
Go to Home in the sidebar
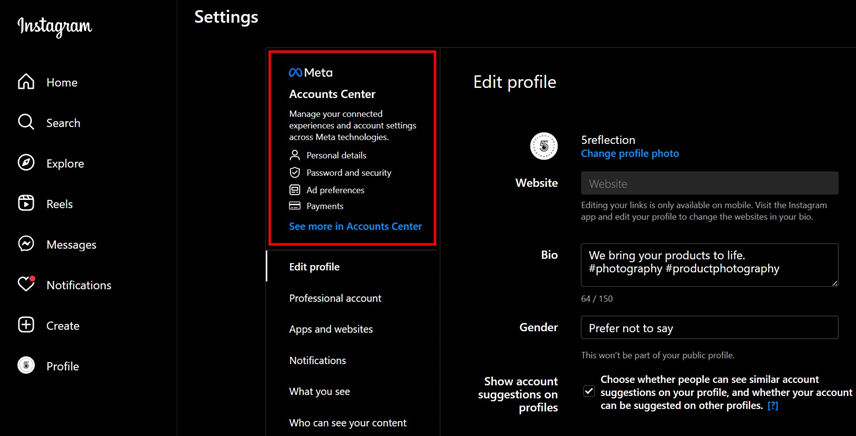click(x=62, y=82)
